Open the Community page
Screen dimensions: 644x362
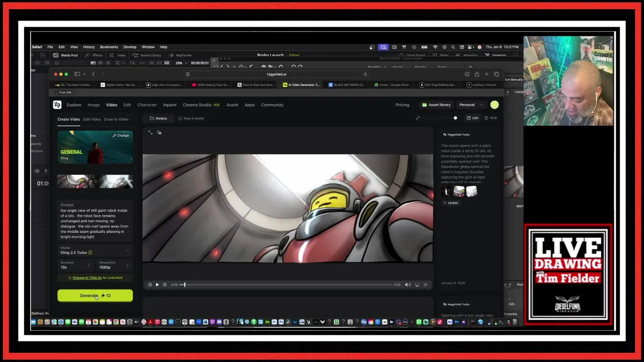(x=272, y=105)
